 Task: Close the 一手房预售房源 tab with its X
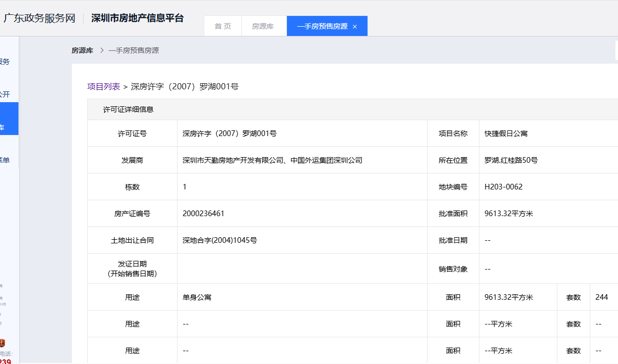355,27
